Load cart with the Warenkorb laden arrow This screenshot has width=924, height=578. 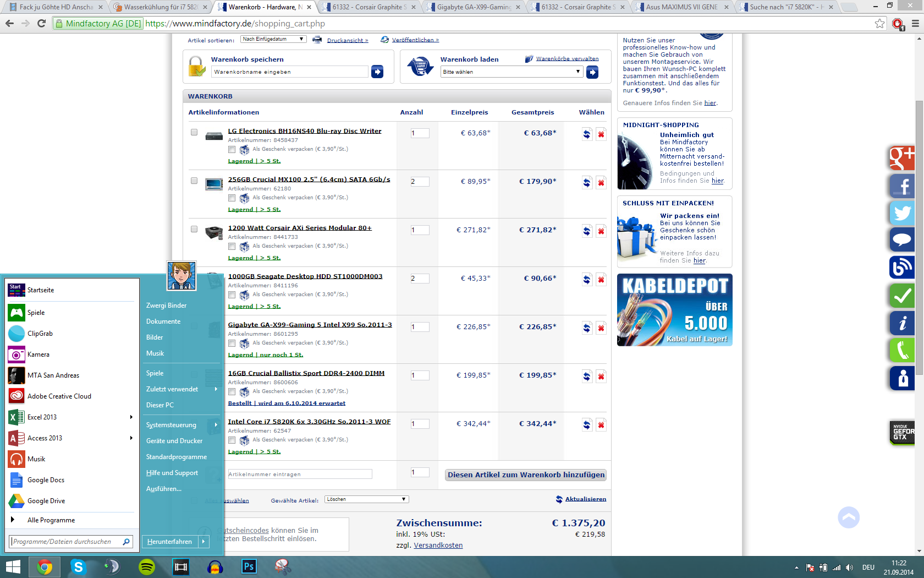pyautogui.click(x=592, y=72)
